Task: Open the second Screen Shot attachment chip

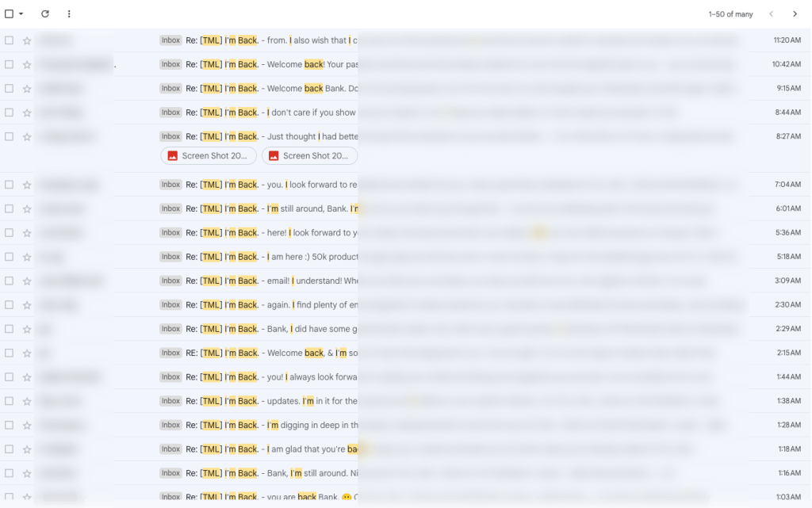Action: pos(309,156)
